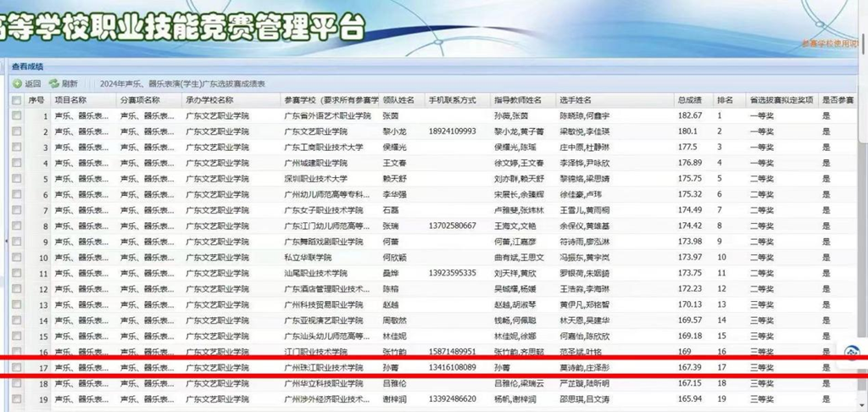Click the green Return (返回) icon
Image resolution: width=868 pixels, height=412 pixels.
pyautogui.click(x=17, y=84)
